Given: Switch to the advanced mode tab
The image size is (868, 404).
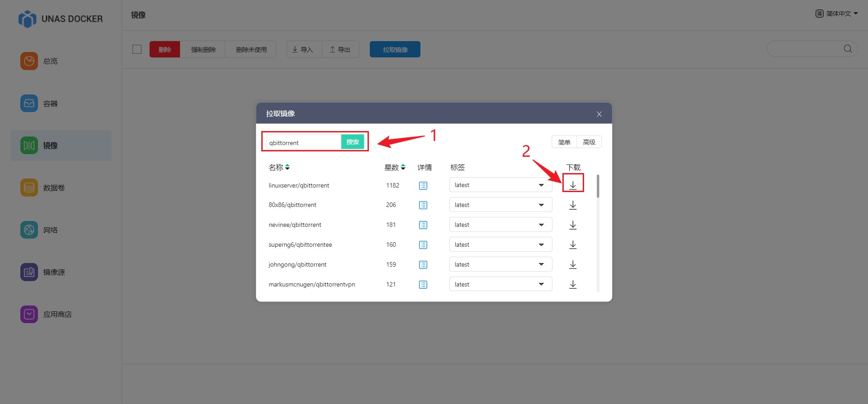Looking at the screenshot, I should click(589, 142).
